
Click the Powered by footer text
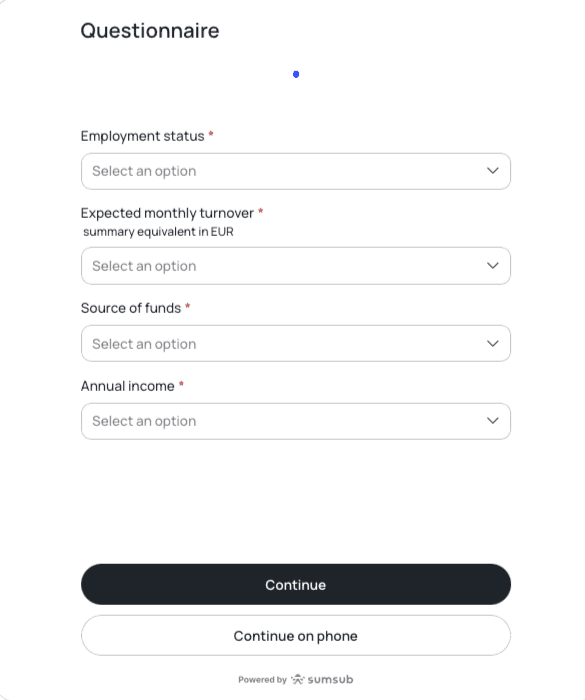(x=262, y=679)
